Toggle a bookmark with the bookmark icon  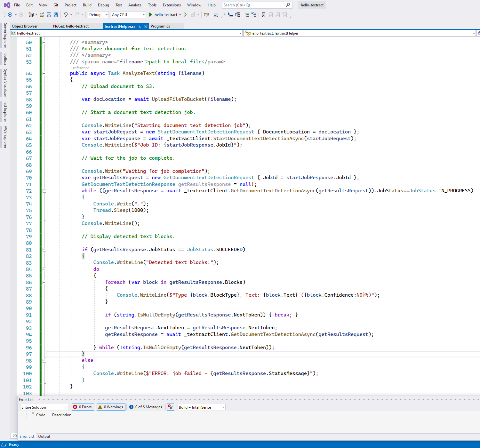tap(264, 15)
